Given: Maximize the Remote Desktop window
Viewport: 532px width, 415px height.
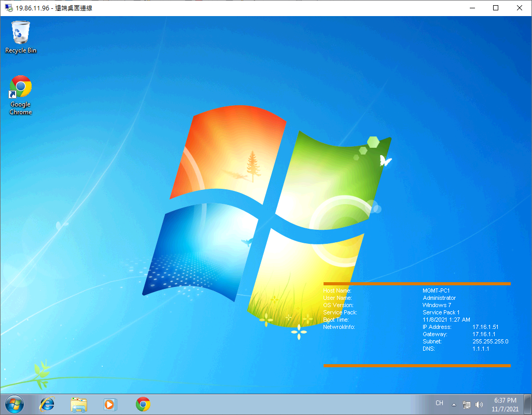Looking at the screenshot, I should click(496, 8).
